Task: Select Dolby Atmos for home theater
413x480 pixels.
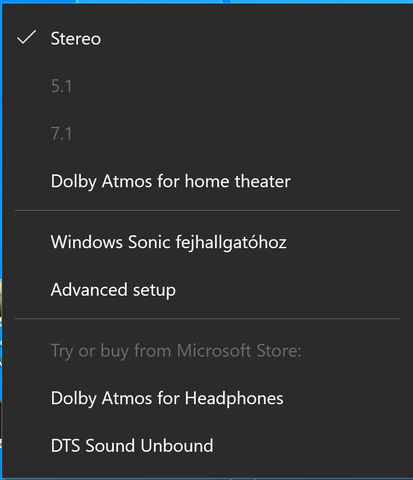Action: [x=207, y=181]
